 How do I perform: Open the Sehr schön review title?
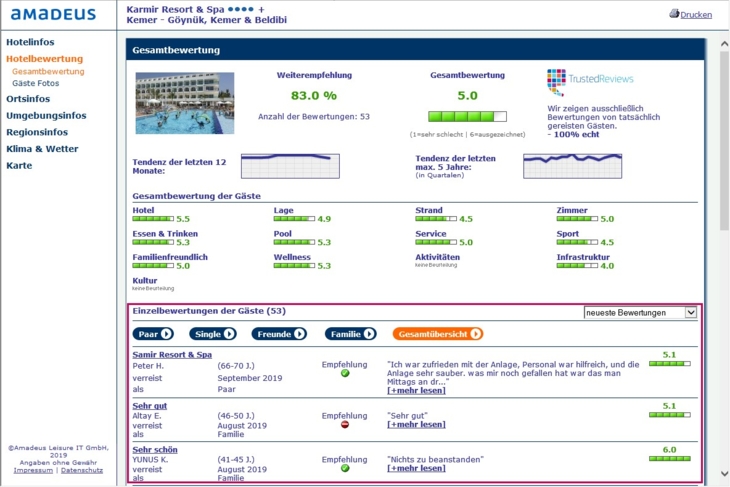155,450
